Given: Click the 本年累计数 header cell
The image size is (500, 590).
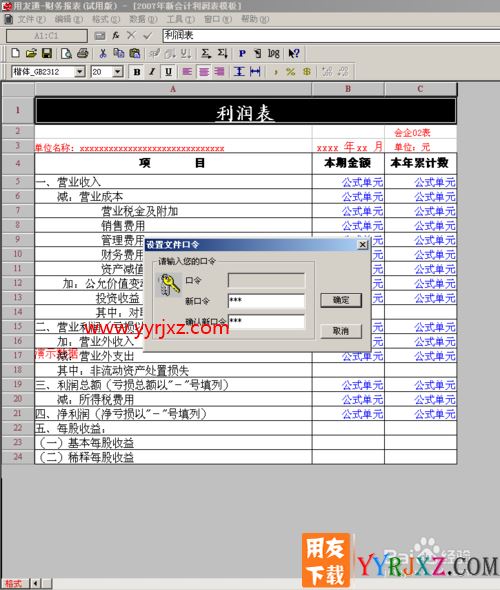Looking at the screenshot, I should click(420, 163).
